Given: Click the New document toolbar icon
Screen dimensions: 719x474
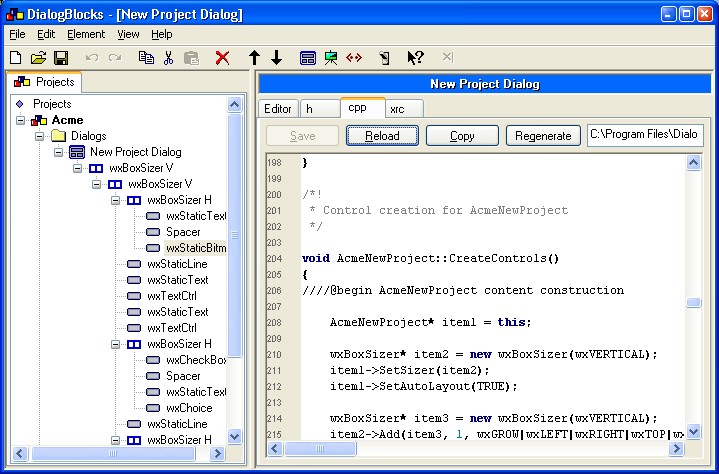Looking at the screenshot, I should tap(16, 58).
